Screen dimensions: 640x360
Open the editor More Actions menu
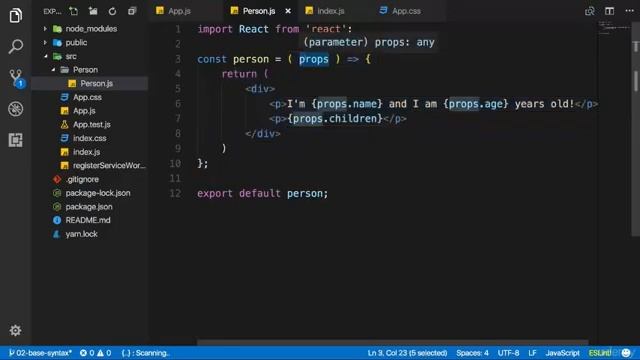pyautogui.click(x=629, y=11)
